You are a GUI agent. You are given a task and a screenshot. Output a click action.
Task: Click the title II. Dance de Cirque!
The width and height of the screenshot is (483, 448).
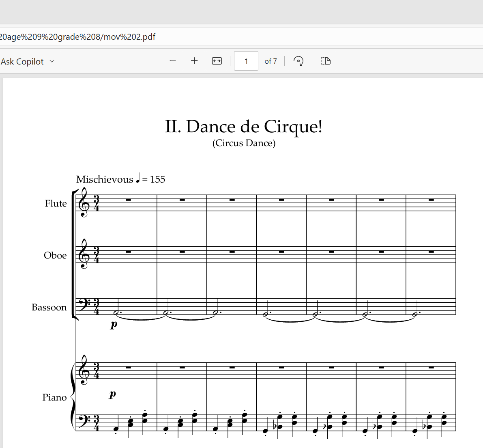[244, 127]
